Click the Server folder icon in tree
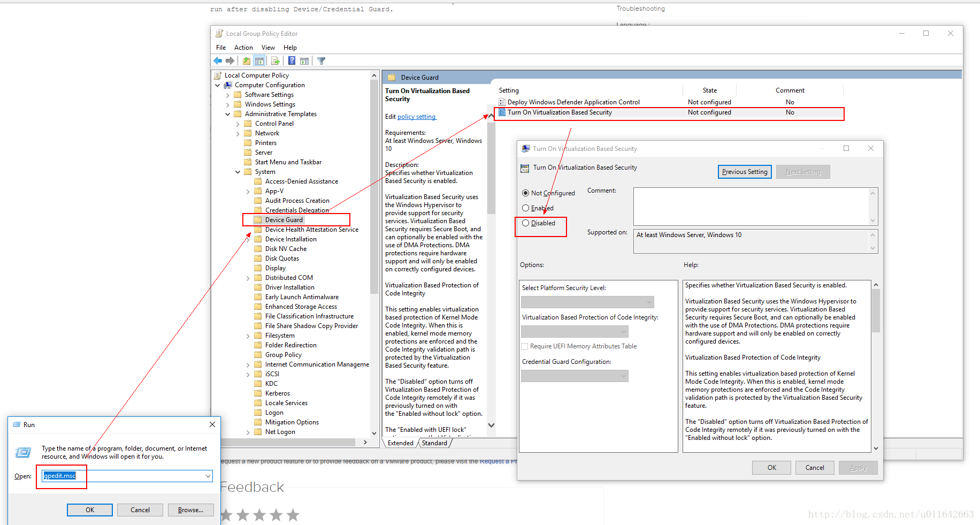 (248, 153)
